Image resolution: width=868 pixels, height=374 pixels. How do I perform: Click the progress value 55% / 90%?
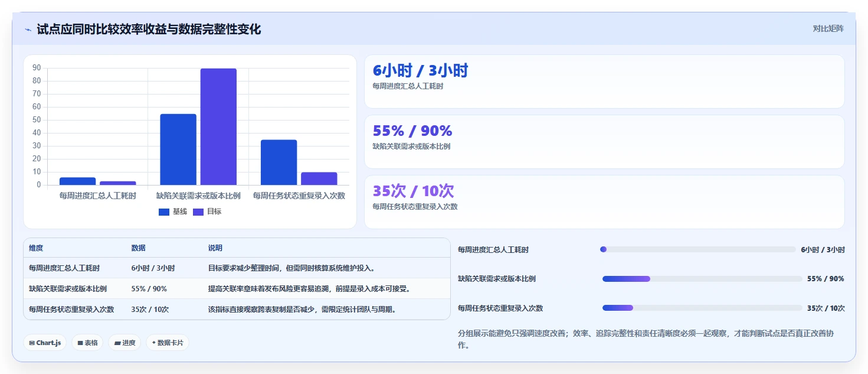pyautogui.click(x=826, y=279)
